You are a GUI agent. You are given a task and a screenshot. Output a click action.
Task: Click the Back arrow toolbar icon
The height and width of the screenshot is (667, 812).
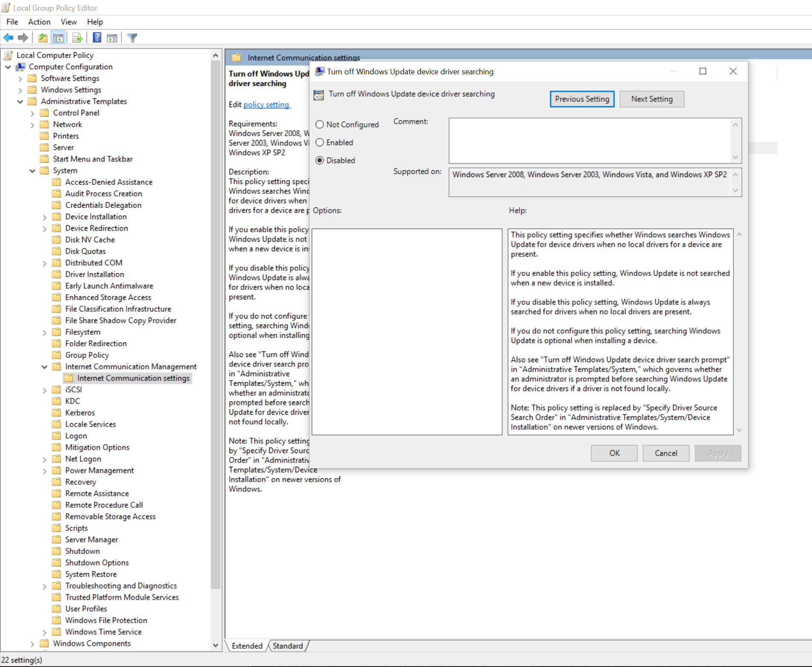[8, 38]
